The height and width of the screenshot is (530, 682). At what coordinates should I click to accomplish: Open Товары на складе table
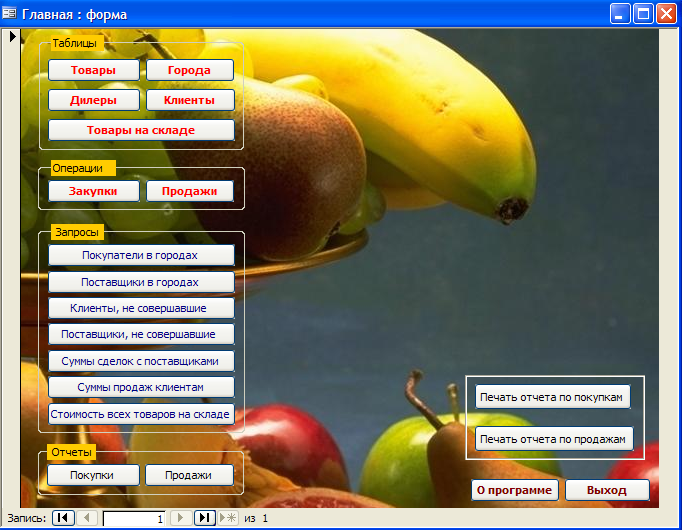click(141, 130)
